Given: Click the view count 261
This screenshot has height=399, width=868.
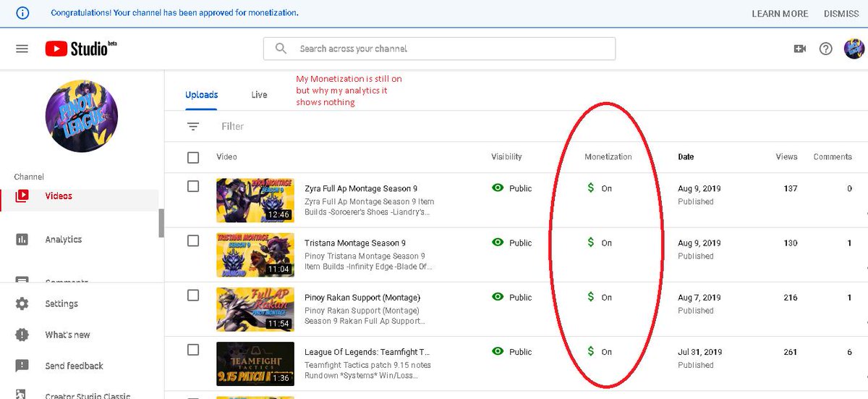Looking at the screenshot, I should 790,352.
